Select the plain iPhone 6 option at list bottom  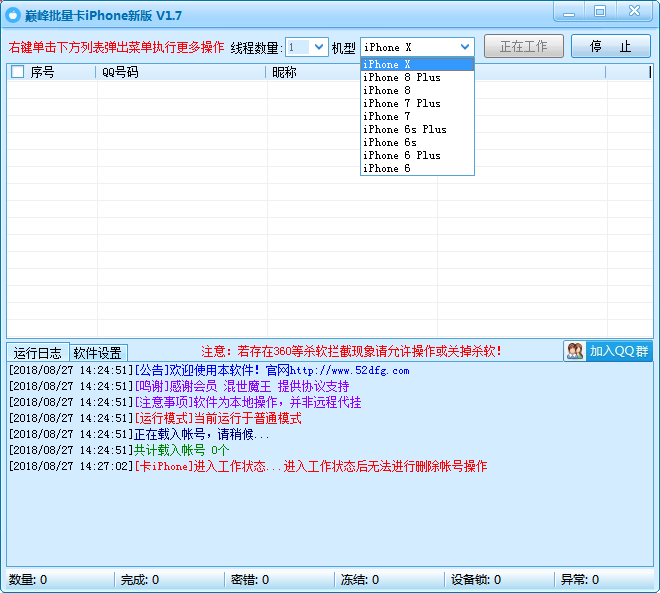point(417,168)
